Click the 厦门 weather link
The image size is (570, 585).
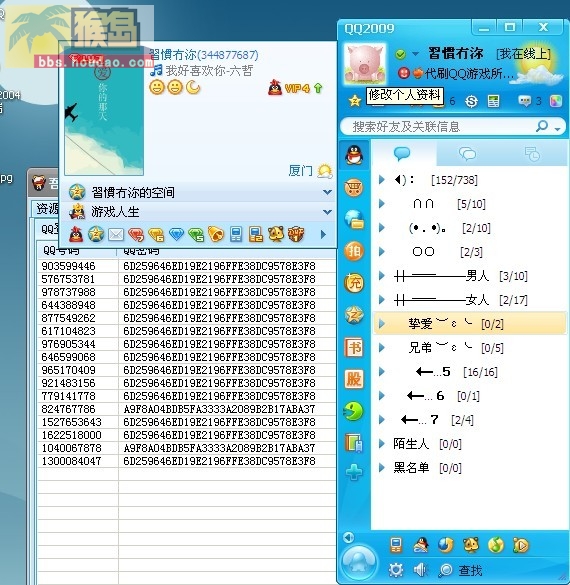(300, 171)
